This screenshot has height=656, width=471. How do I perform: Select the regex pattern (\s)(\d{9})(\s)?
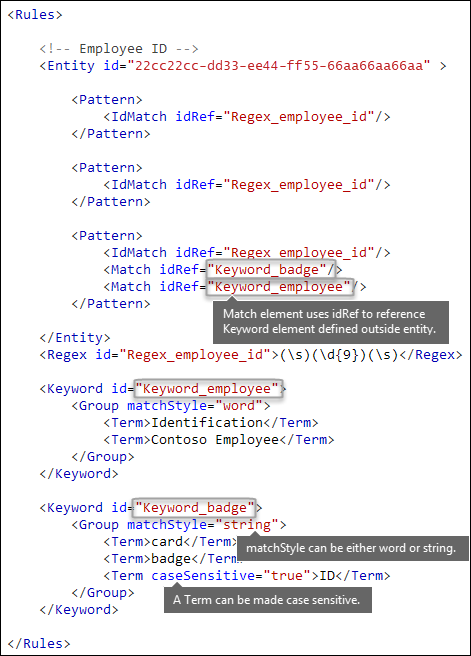[339, 355]
